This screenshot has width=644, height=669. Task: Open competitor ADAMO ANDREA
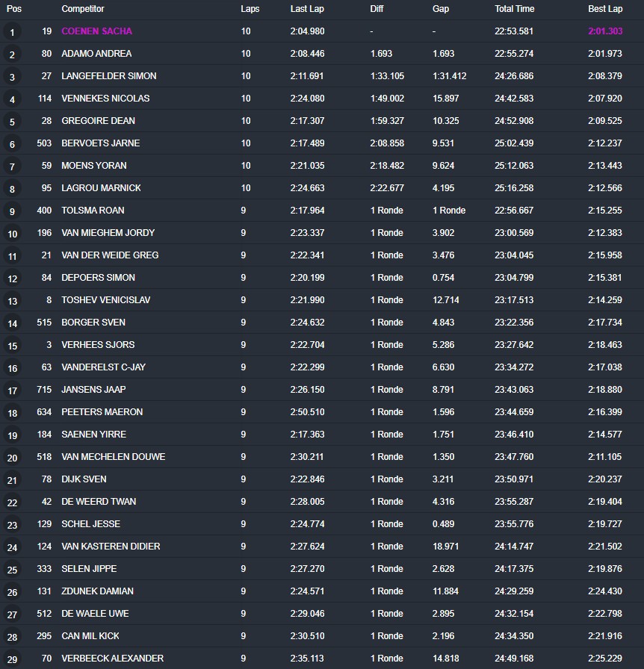(x=96, y=54)
